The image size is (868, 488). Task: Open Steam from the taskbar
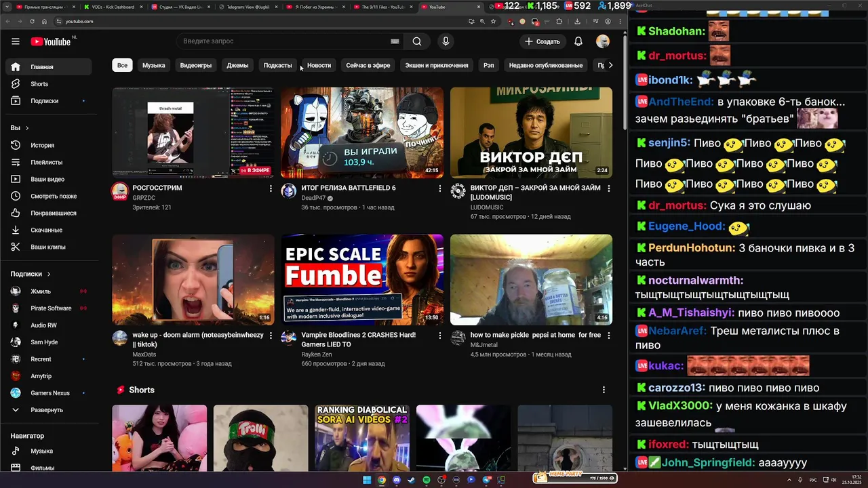(412, 480)
